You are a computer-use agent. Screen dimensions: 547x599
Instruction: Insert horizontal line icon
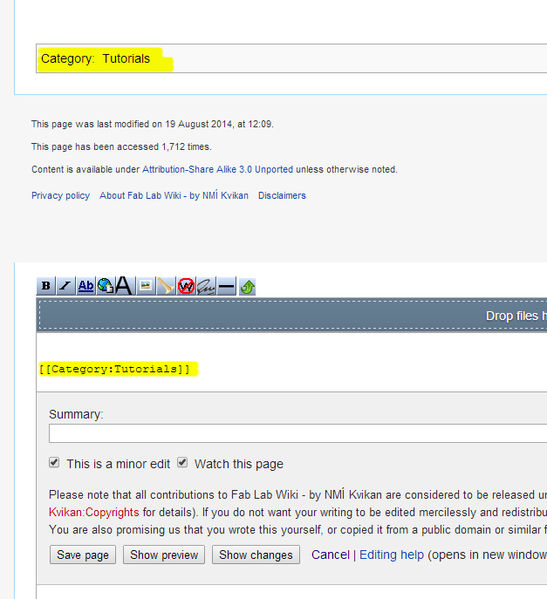click(x=227, y=286)
